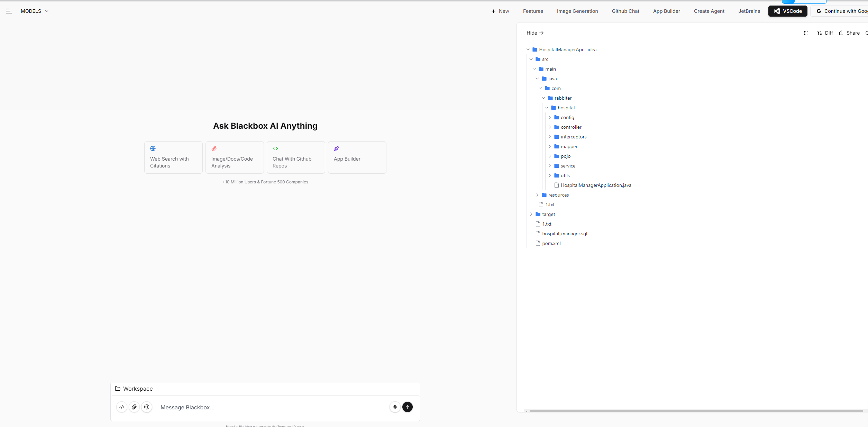Click the Share button in file panel
Image resolution: width=868 pixels, height=427 pixels.
[849, 33]
